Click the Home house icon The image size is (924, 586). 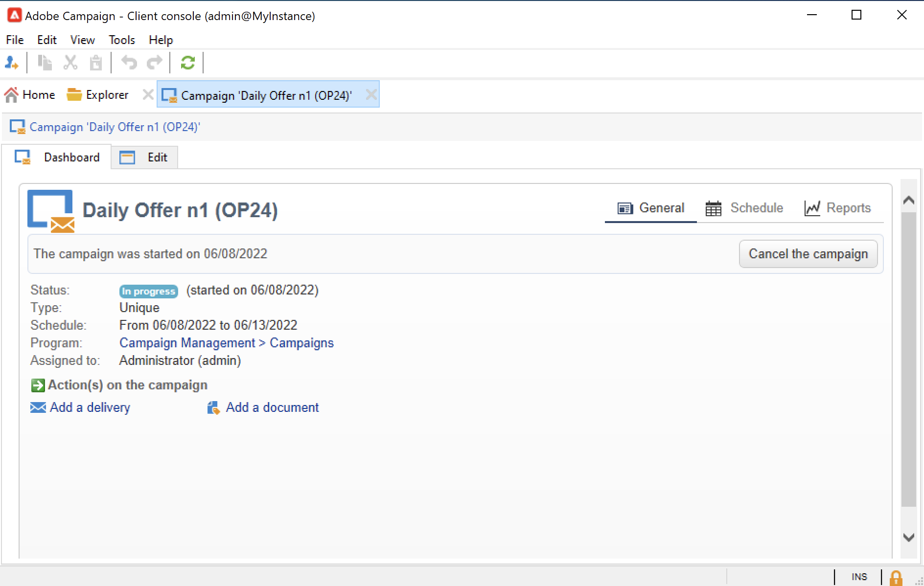[x=11, y=94]
